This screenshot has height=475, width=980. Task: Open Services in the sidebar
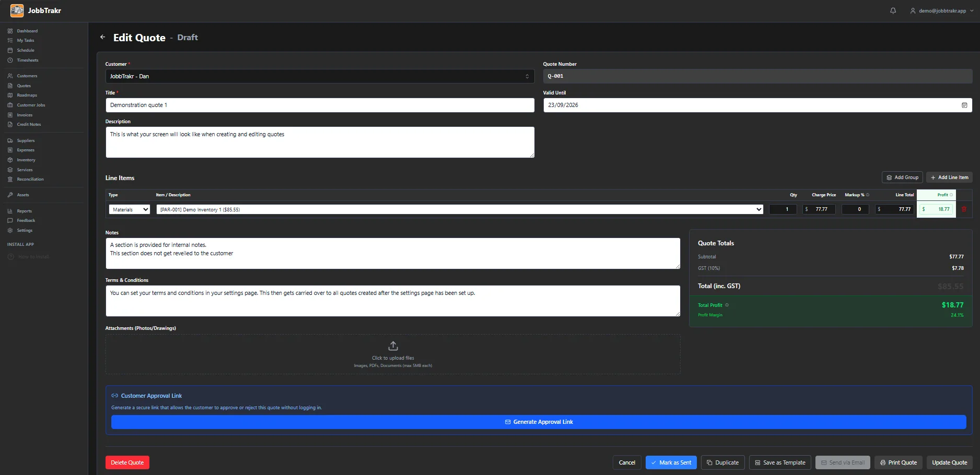tap(25, 170)
